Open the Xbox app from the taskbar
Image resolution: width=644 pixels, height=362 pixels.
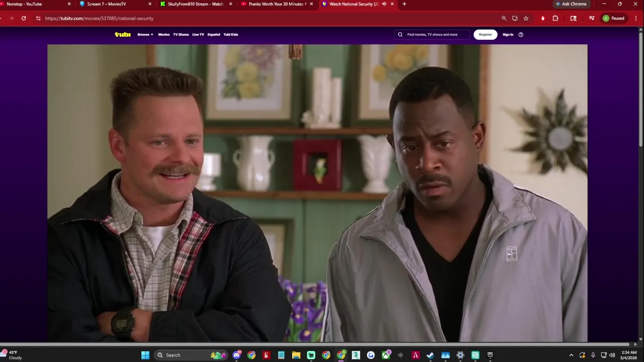point(386,355)
